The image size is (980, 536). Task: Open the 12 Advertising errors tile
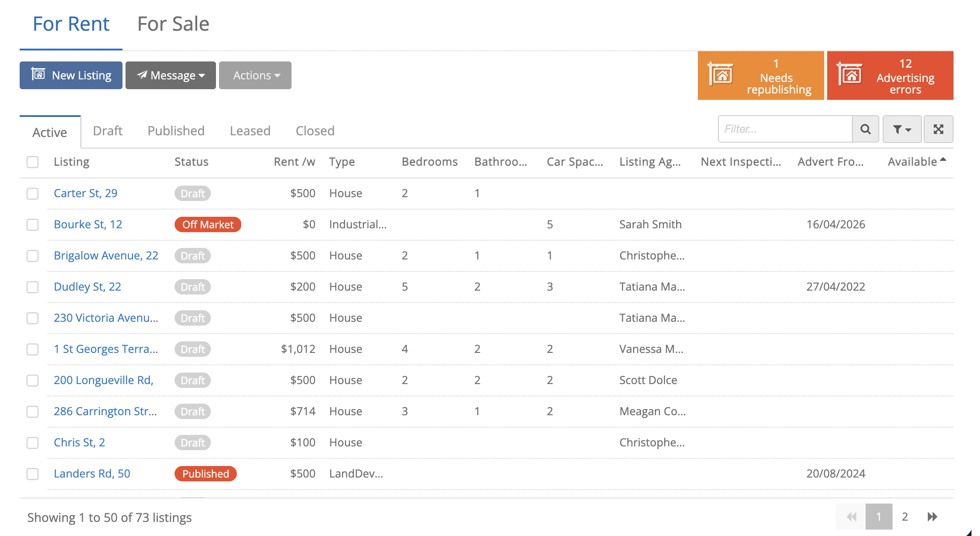click(890, 76)
